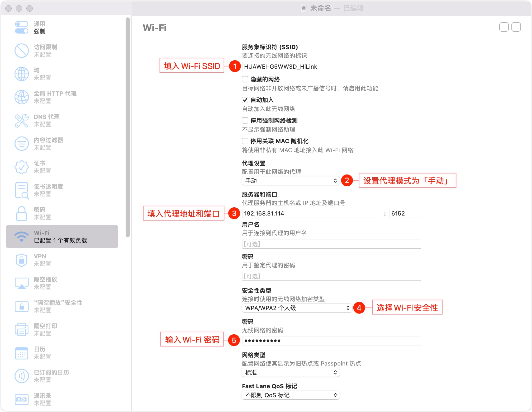Enable the 隐藏的网络 checkbox
Screen dimensions: 532x412
[245, 79]
